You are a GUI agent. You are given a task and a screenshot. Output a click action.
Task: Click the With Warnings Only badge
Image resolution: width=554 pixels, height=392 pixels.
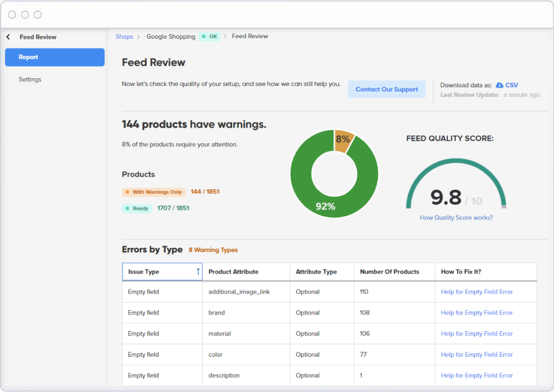(x=154, y=192)
